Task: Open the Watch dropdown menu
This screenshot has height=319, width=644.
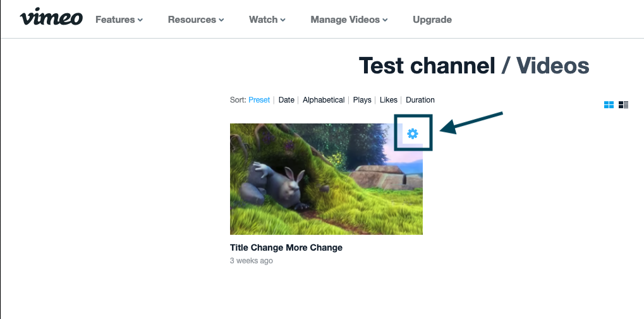Action: pos(267,20)
